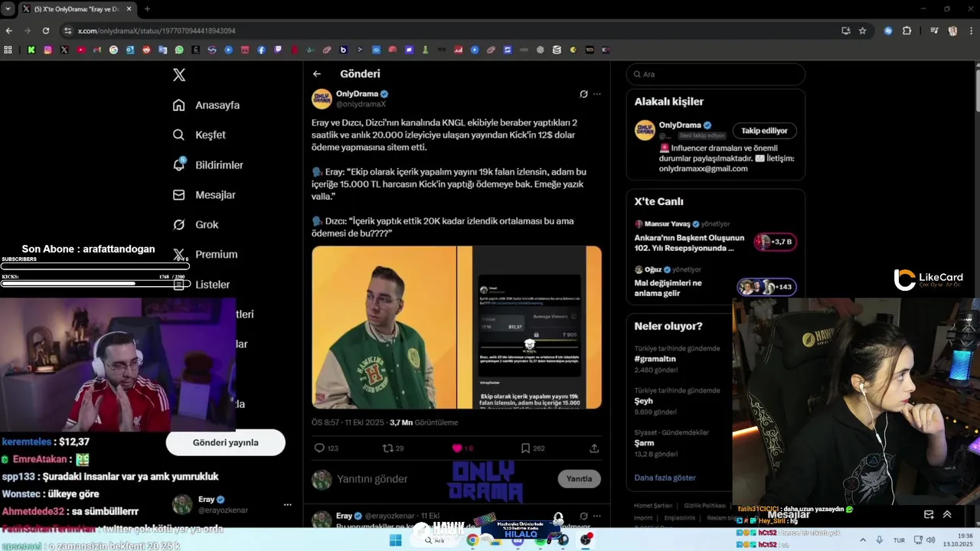Click the Takip ediliyor button

764,131
